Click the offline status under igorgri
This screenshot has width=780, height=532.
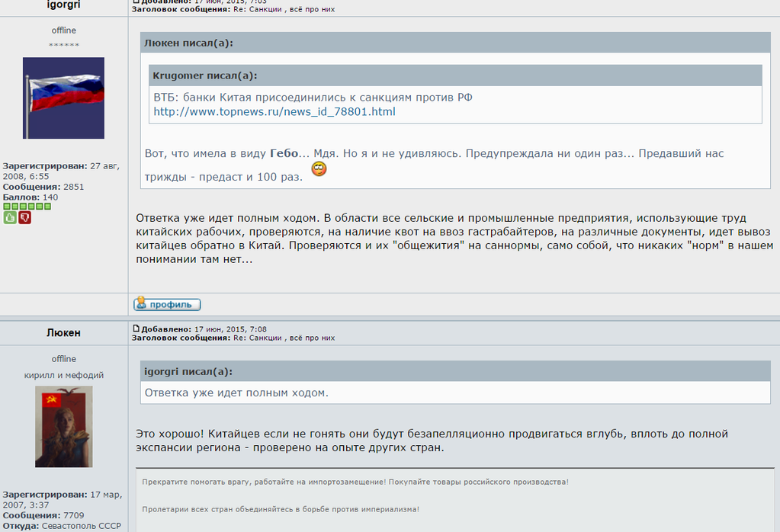pyautogui.click(x=64, y=30)
